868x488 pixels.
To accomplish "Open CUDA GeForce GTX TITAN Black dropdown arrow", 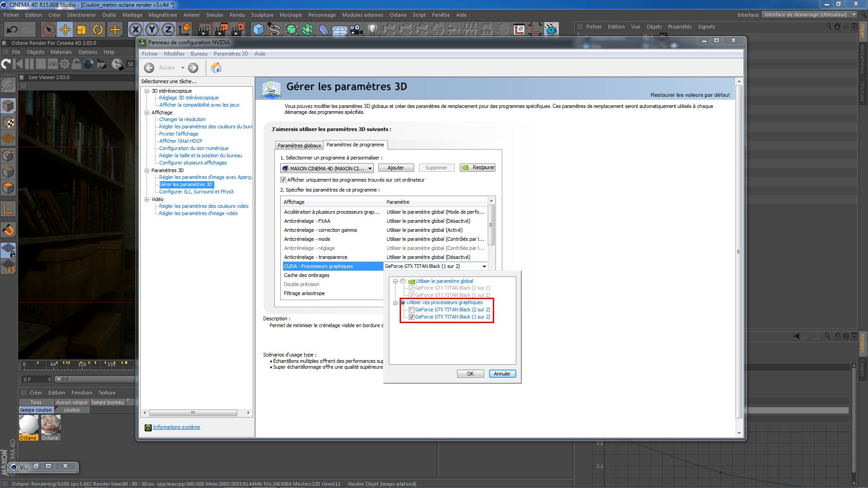I will tap(484, 267).
